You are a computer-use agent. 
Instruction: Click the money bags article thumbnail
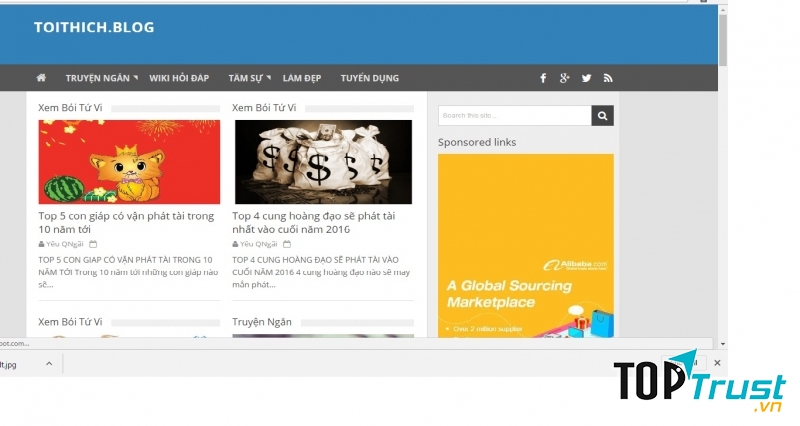[323, 162]
